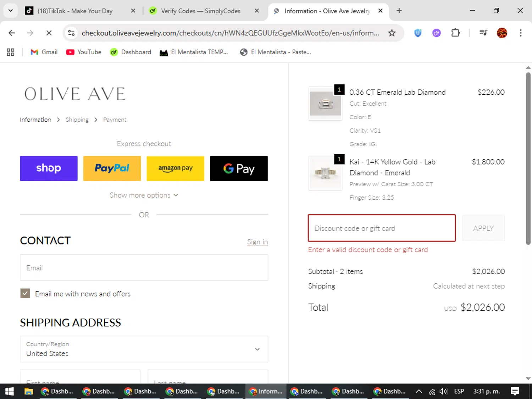Open a new browser tab
The height and width of the screenshot is (399, 532).
click(399, 11)
